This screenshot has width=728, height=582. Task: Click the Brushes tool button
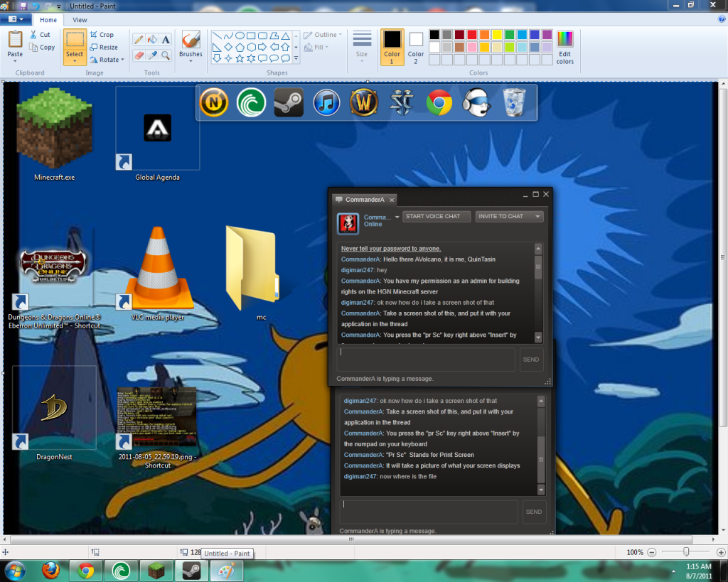[191, 43]
